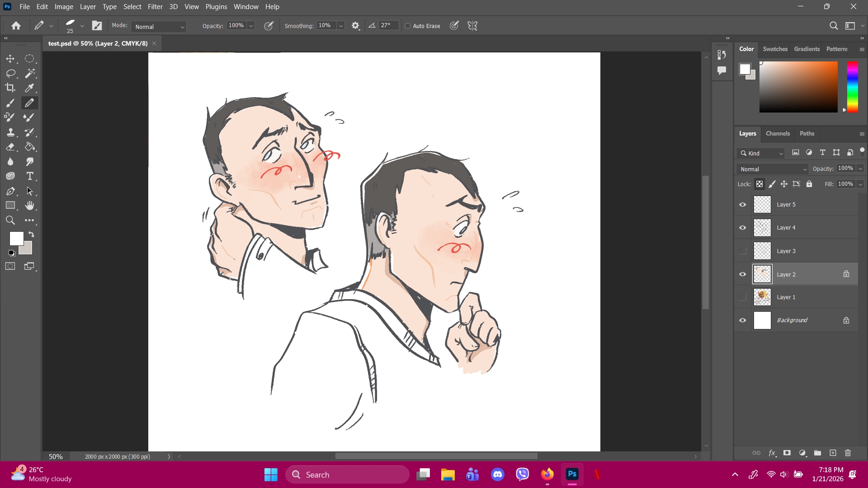Show Layer 3 visibility box
The width and height of the screenshot is (868, 488).
pyautogui.click(x=742, y=251)
